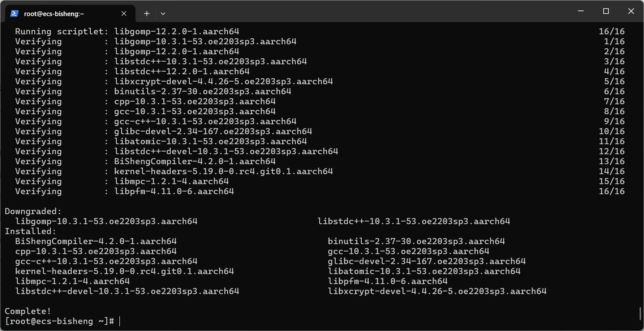644x331 pixels.
Task: Expand the new tab profile dropdown
Action: pyautogui.click(x=163, y=13)
